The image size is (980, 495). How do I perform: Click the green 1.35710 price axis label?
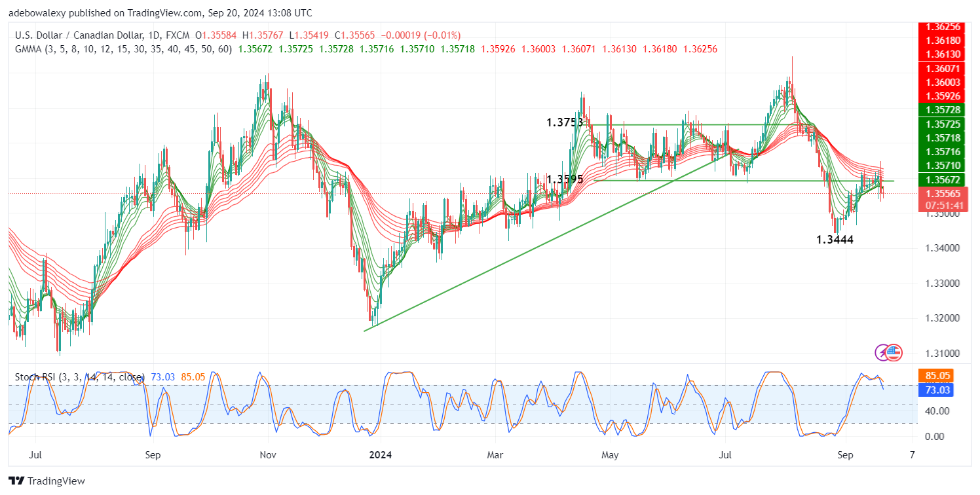pos(943,166)
